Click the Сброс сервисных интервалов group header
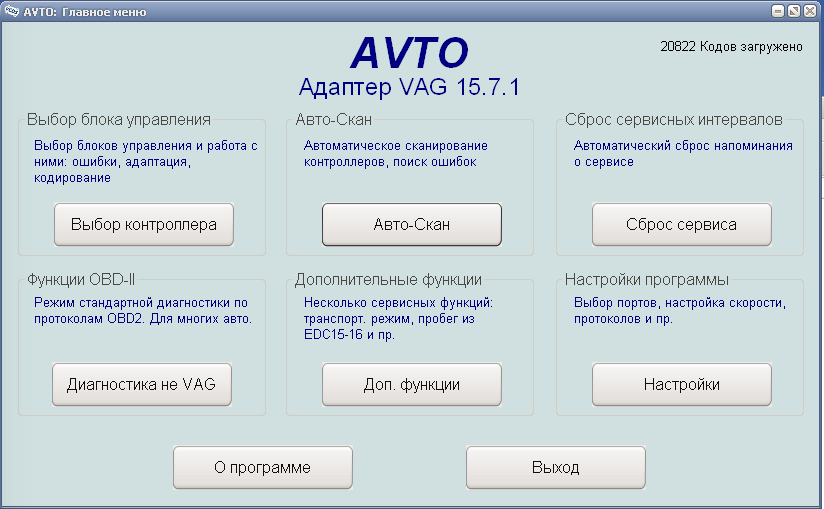This screenshot has height=509, width=824. click(673, 120)
